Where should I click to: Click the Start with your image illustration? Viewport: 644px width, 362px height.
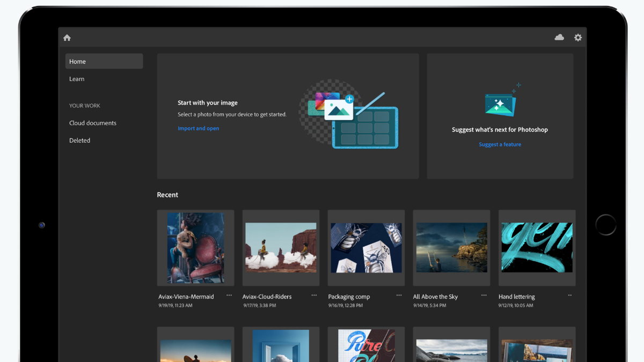point(352,116)
